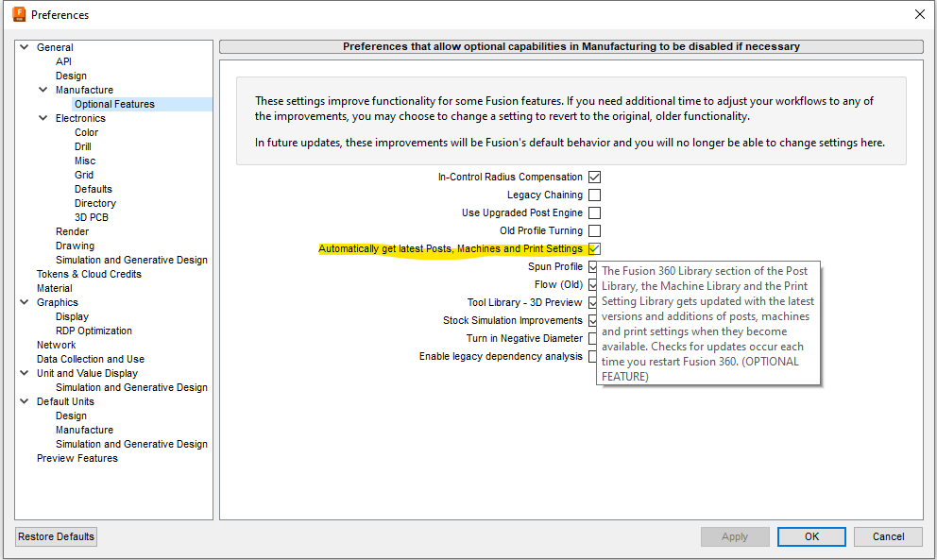The image size is (937, 560).
Task: Select Render in the tree
Action: tap(73, 231)
